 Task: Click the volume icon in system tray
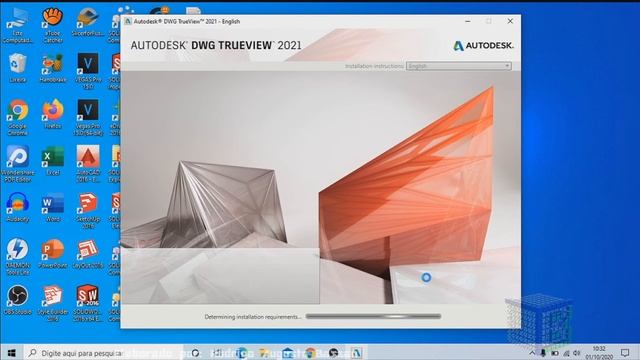click(576, 353)
